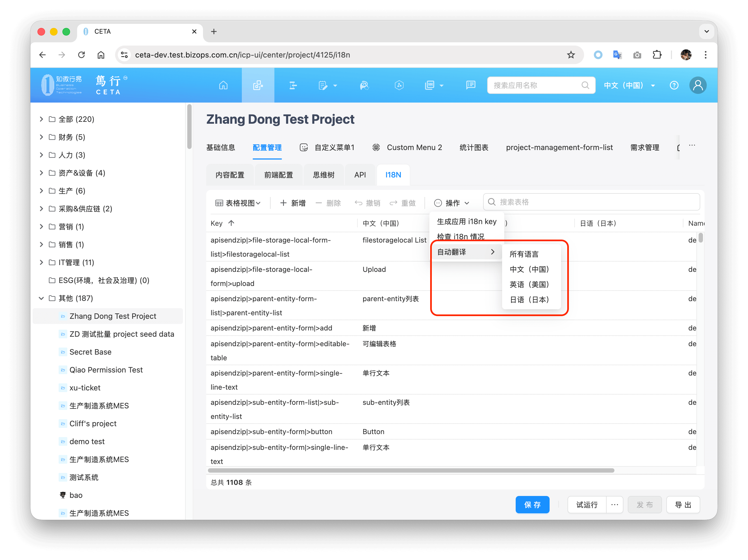Open the Gantt chart icon in header
This screenshot has width=748, height=560.
[293, 85]
